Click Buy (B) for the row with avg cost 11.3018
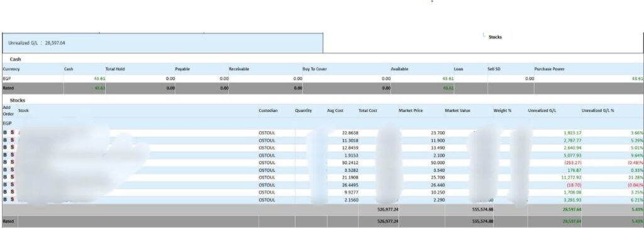Screen dimensions: 644x228 coord(5,140)
